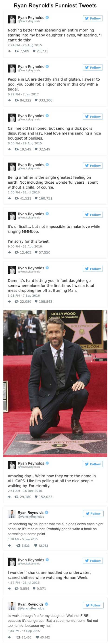Reply to the being a father tweet
The image size is (111, 644).
click(x=10, y=199)
